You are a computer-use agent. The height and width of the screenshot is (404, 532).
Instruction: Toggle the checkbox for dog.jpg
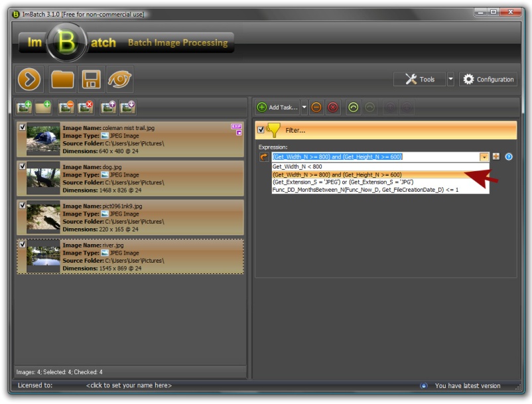tap(23, 166)
